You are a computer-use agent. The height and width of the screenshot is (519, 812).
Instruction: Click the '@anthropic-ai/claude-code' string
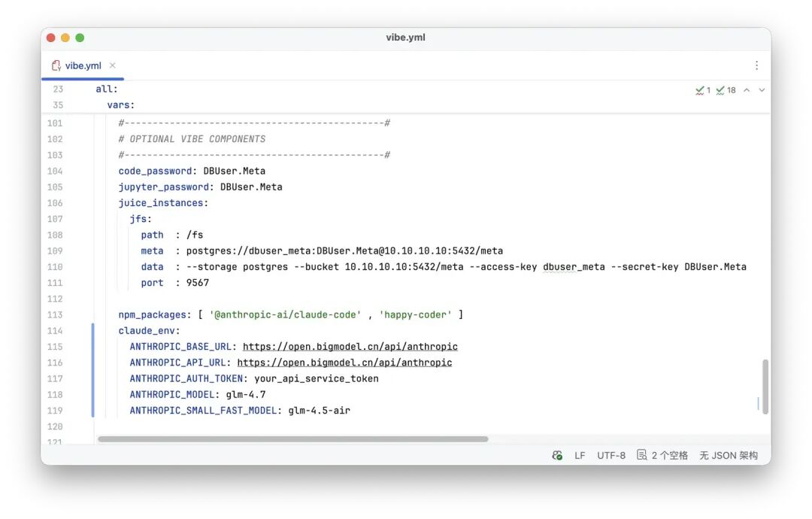coord(286,315)
